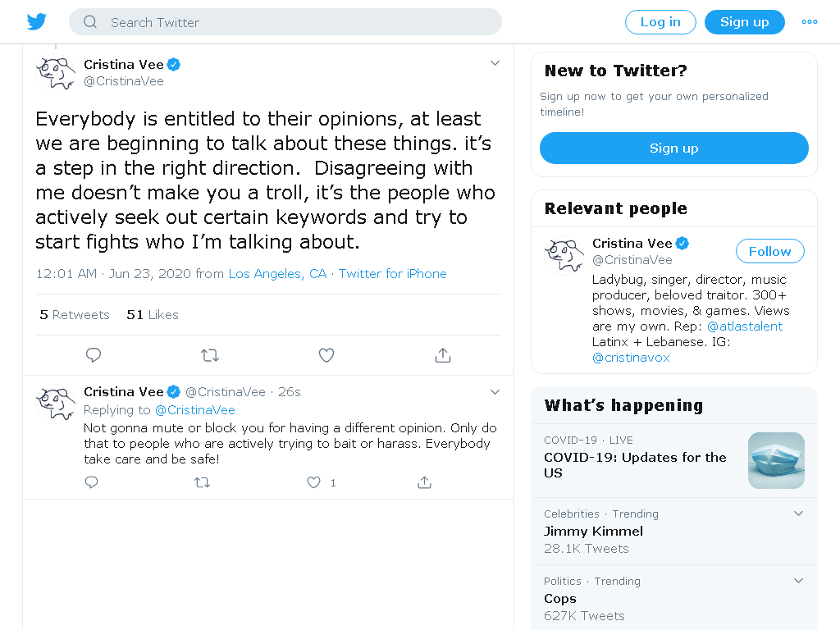Click the Twitter bird home logo
The image size is (840, 630).
tap(37, 22)
